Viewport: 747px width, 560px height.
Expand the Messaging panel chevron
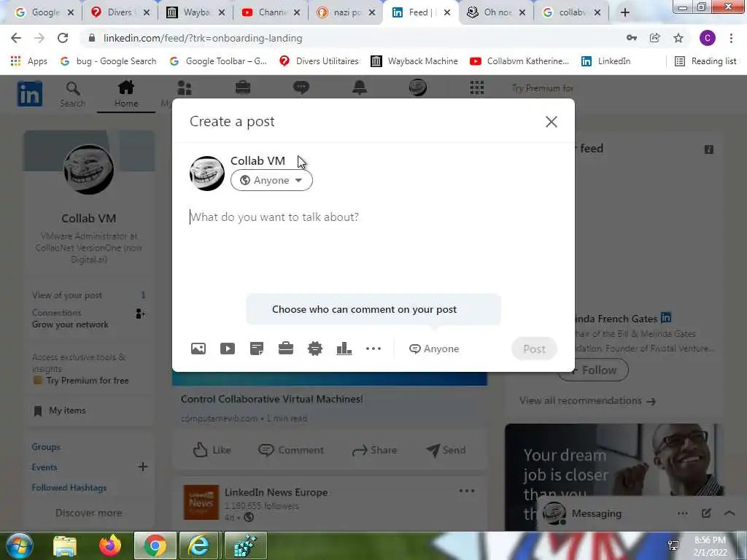[729, 513]
